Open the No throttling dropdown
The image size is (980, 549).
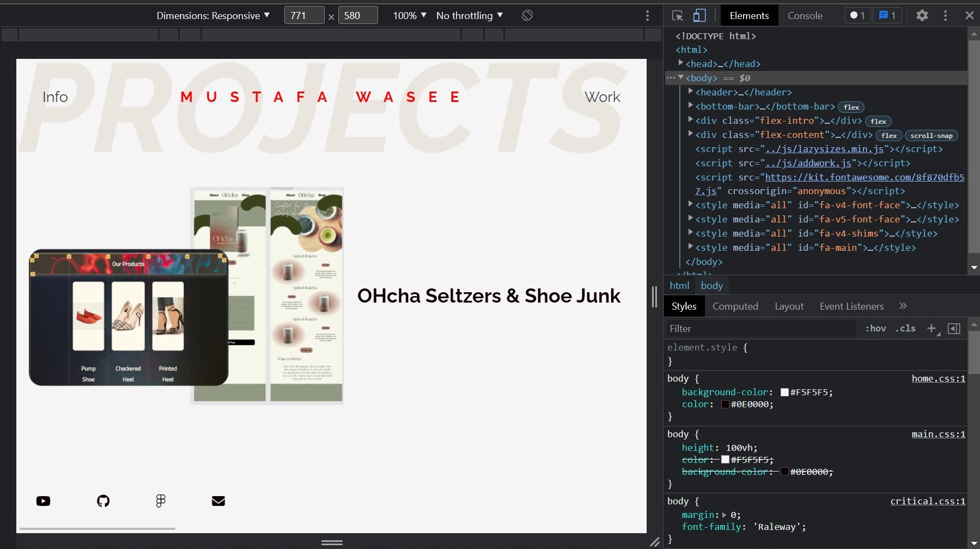470,15
